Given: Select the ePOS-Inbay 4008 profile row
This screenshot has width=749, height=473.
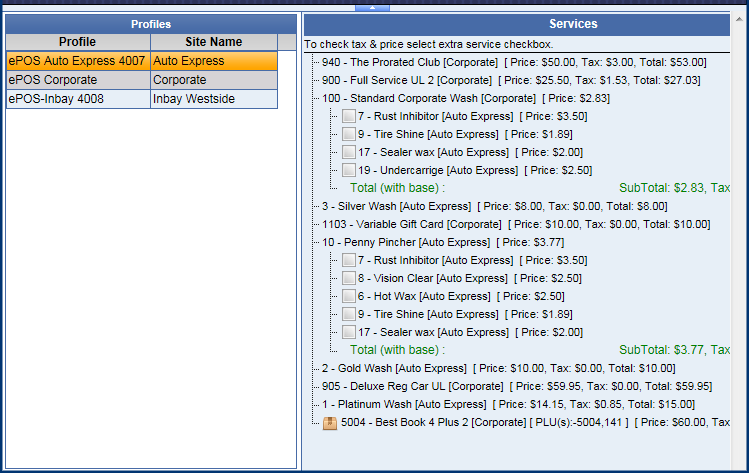Looking at the screenshot, I should coord(77,99).
